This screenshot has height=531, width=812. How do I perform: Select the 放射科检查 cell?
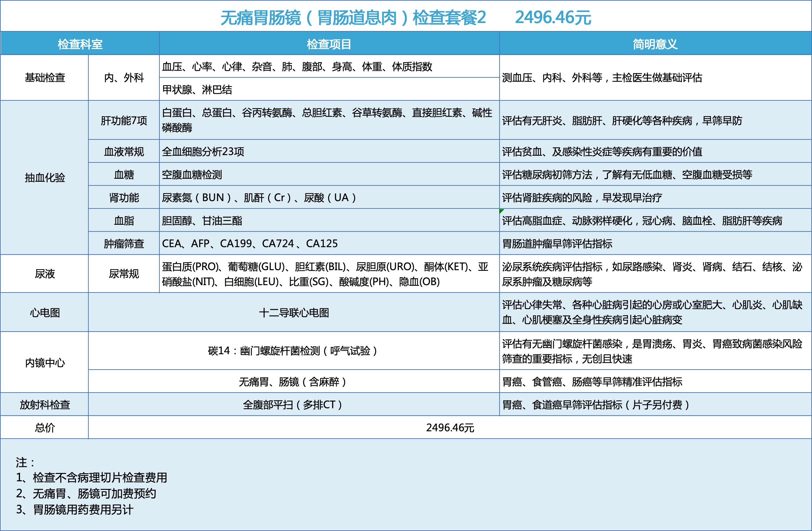point(45,404)
